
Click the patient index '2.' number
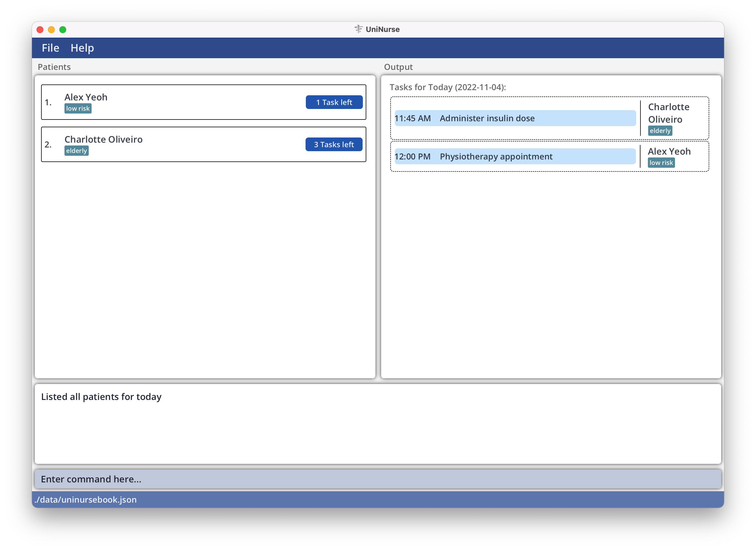point(48,145)
